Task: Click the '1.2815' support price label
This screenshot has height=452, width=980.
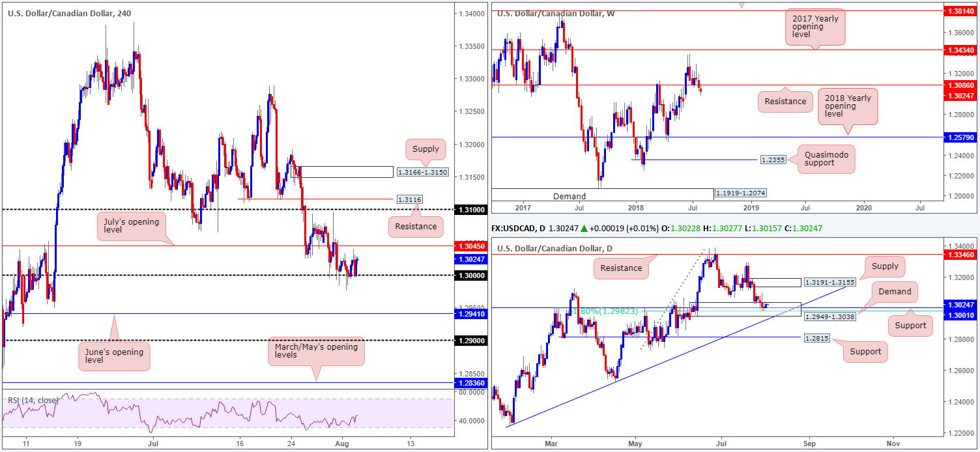Action: (817, 337)
